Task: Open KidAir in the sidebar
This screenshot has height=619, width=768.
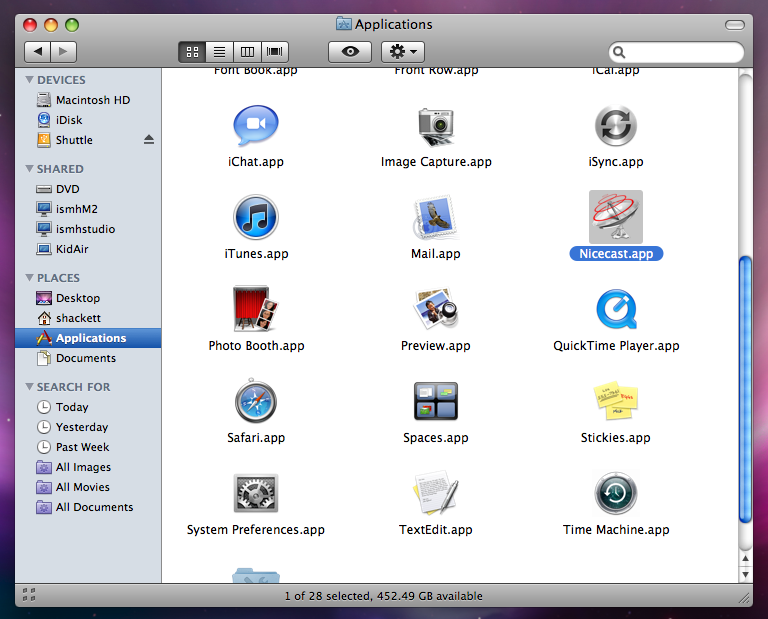Action: [88, 249]
